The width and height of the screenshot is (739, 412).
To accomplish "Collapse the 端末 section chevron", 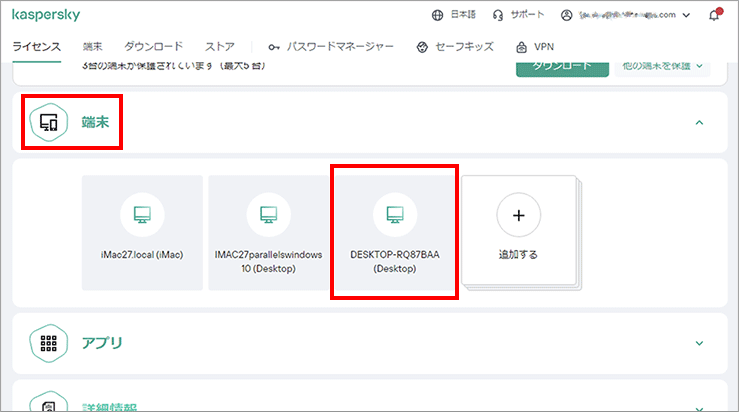I will pos(699,123).
